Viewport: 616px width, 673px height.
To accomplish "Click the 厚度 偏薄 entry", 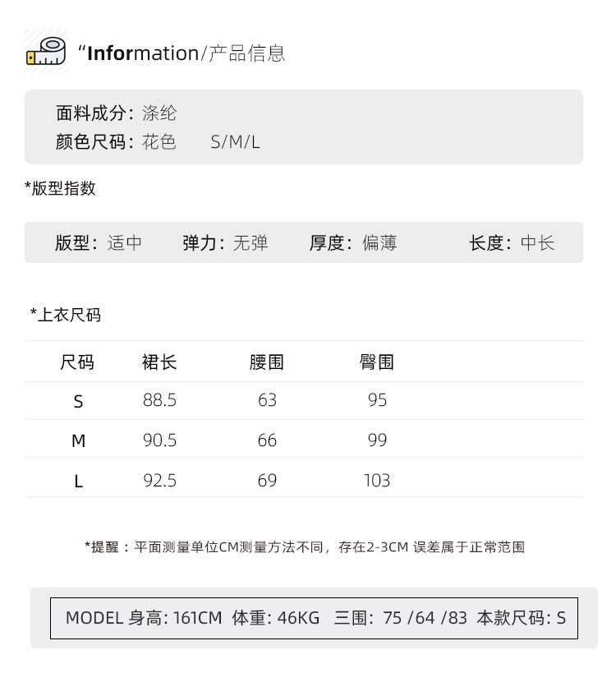I will click(353, 242).
